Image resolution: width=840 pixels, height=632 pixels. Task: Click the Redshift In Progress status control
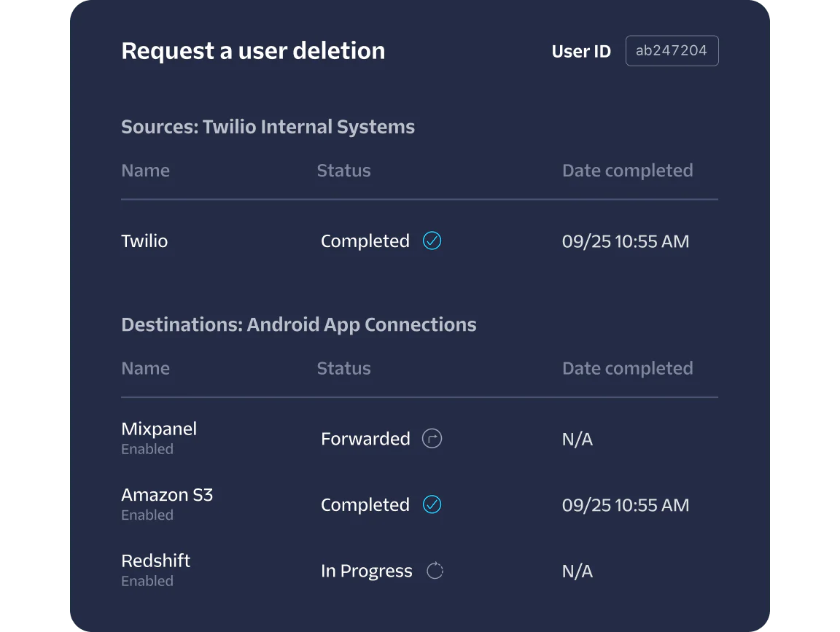367,571
